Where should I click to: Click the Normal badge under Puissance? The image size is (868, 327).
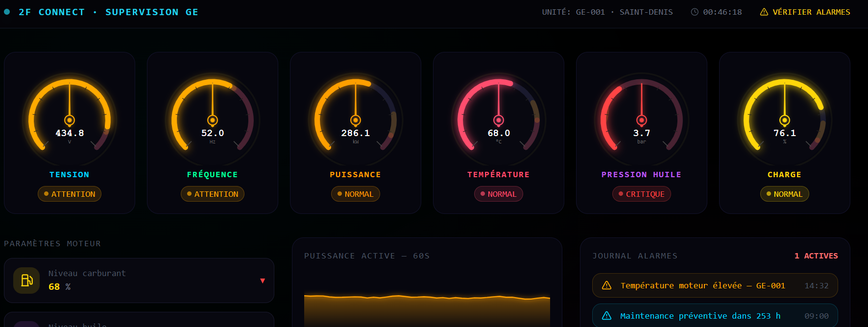coord(355,194)
